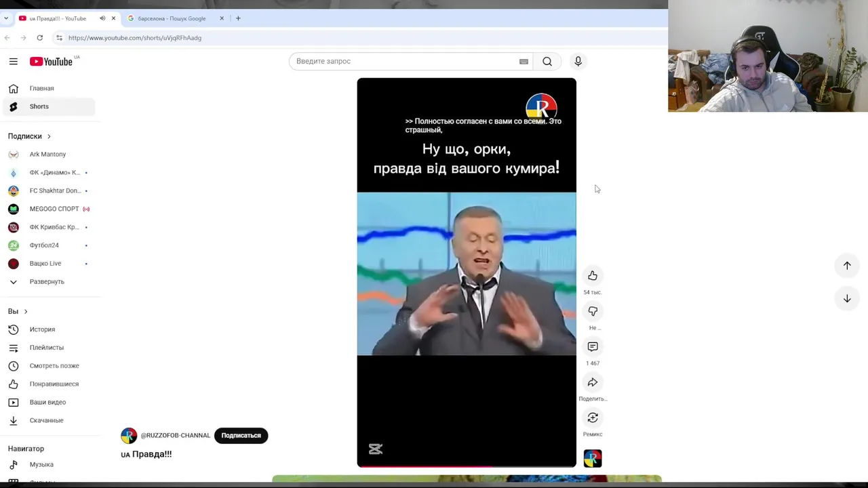The height and width of the screenshot is (488, 868).
Task: Dislike the Short with thumbs down
Action: [x=593, y=311]
